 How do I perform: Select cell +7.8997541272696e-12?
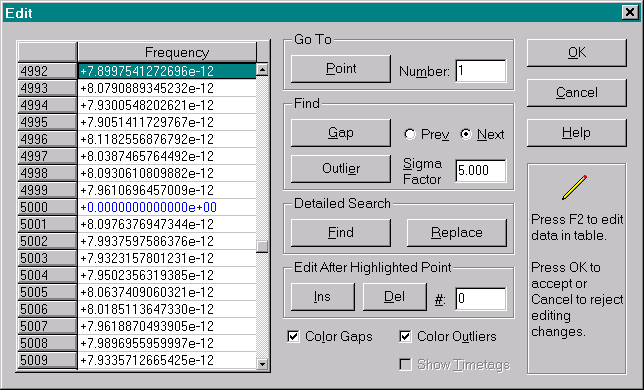tap(167, 71)
